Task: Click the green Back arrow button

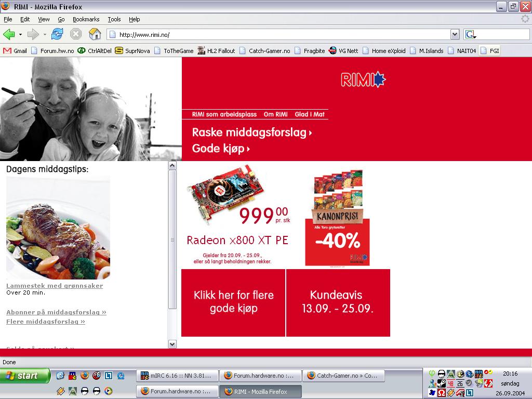Action: [9, 34]
